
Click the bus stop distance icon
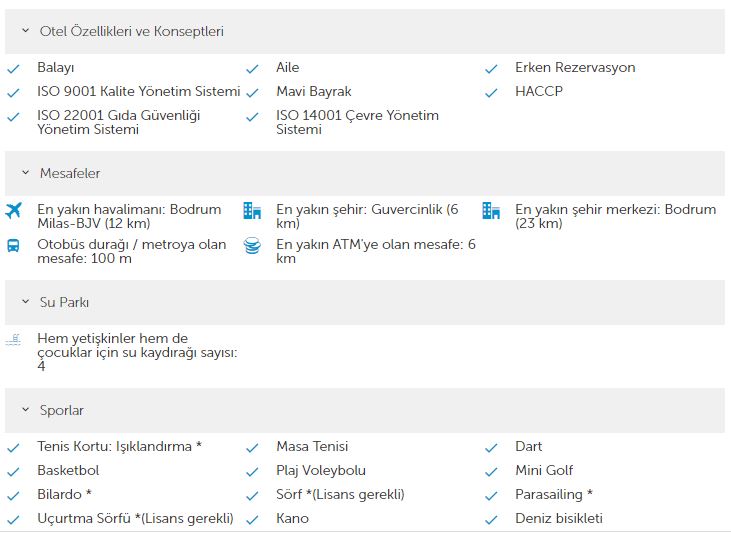[14, 245]
